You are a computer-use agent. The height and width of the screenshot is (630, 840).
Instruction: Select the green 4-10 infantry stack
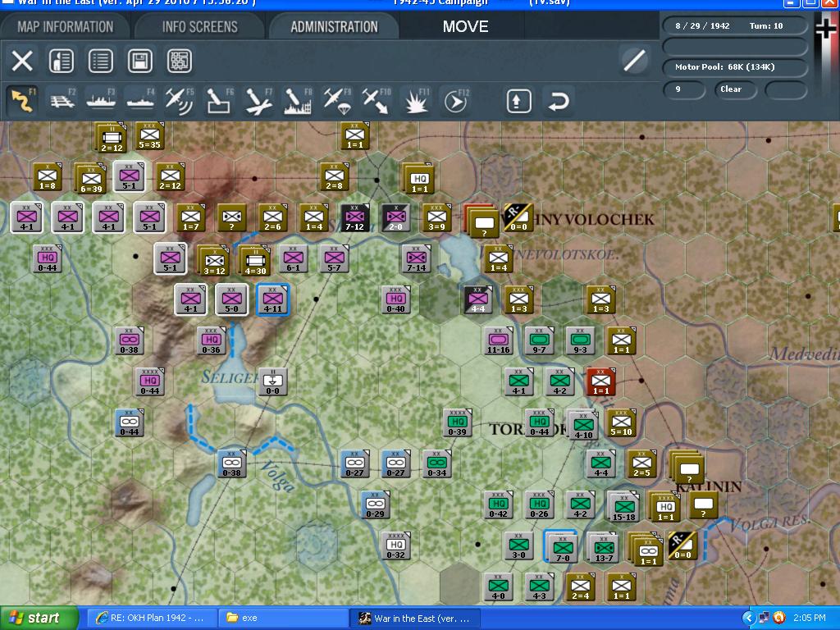582,425
